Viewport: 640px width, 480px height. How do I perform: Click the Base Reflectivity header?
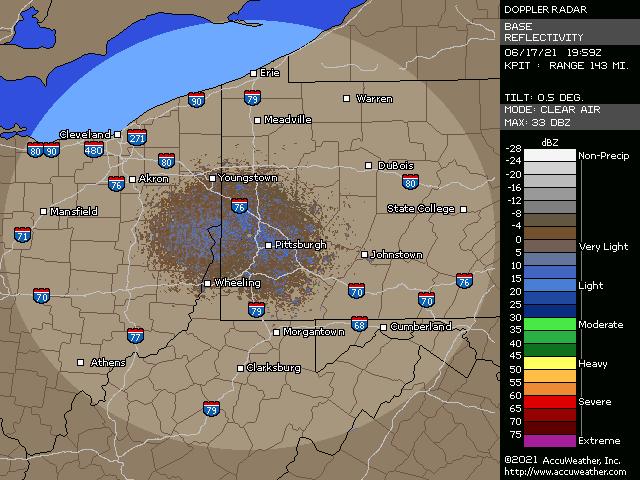[541, 32]
